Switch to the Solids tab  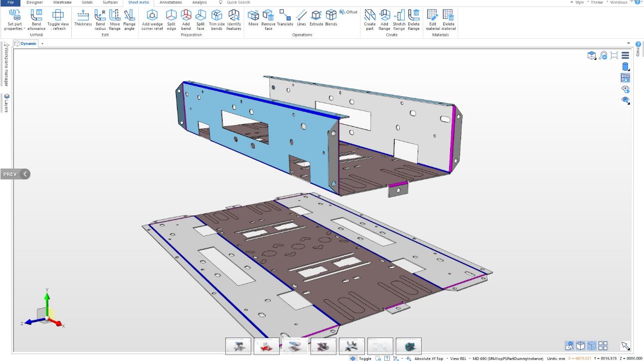pos(87,2)
